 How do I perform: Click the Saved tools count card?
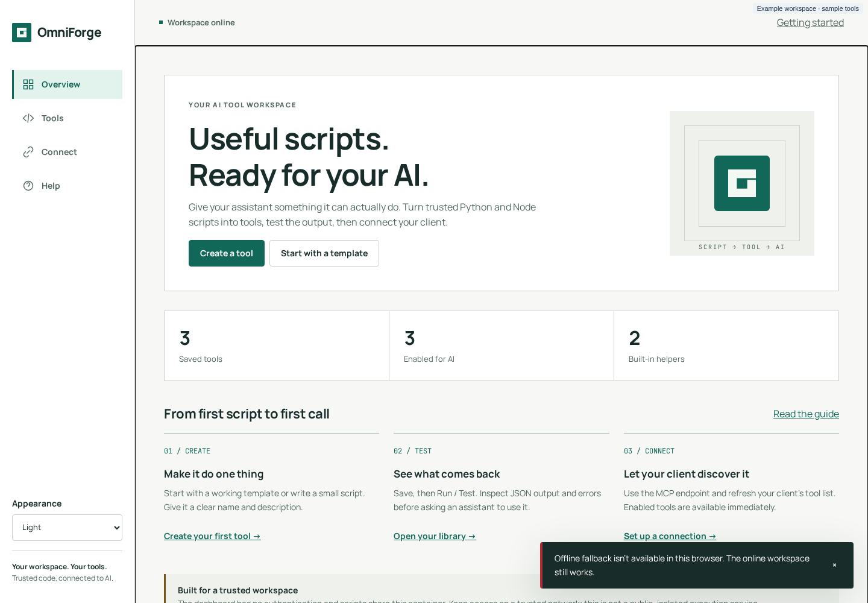277,346
